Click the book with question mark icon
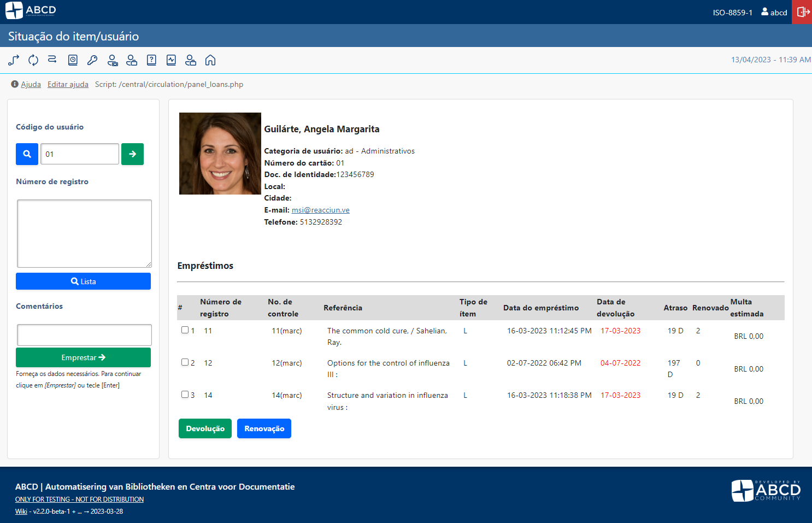 pyautogui.click(x=151, y=60)
